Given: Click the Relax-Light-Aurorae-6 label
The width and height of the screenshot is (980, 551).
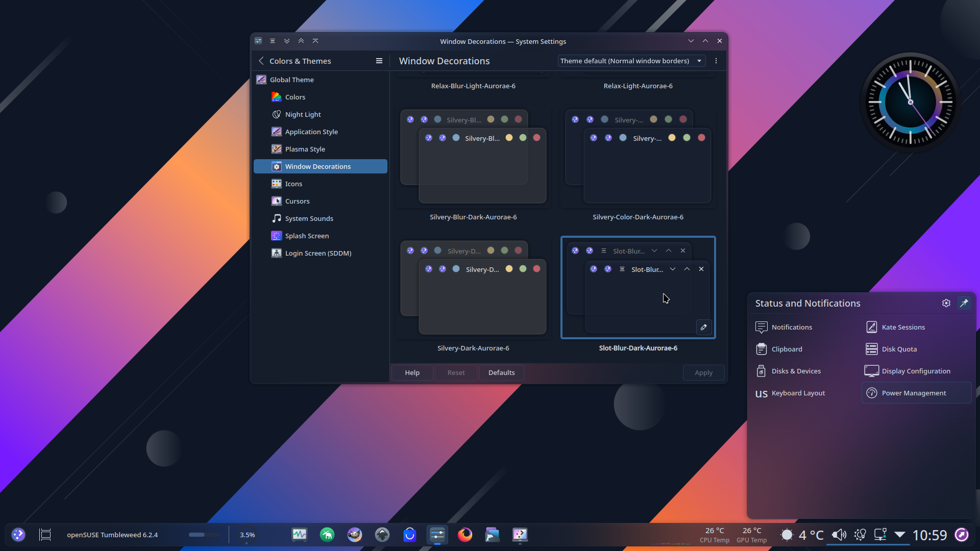Looking at the screenshot, I should [x=638, y=86].
